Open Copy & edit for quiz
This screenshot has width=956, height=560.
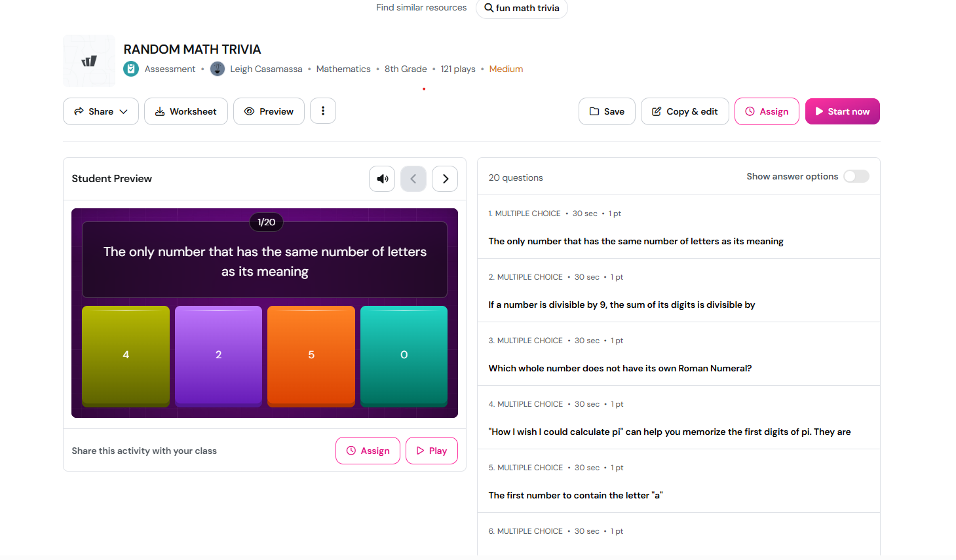(685, 111)
